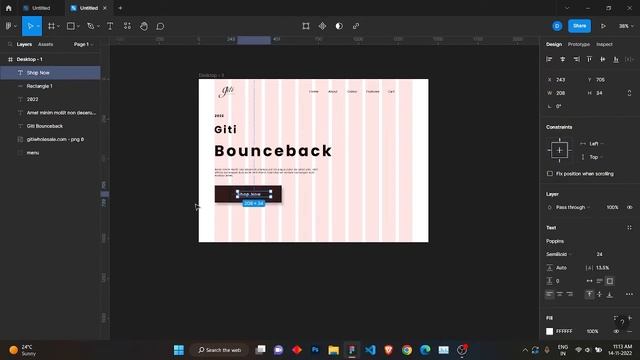Screen dimensions: 640x360
Task: Set text to fixed size resizing
Action: tap(610, 281)
